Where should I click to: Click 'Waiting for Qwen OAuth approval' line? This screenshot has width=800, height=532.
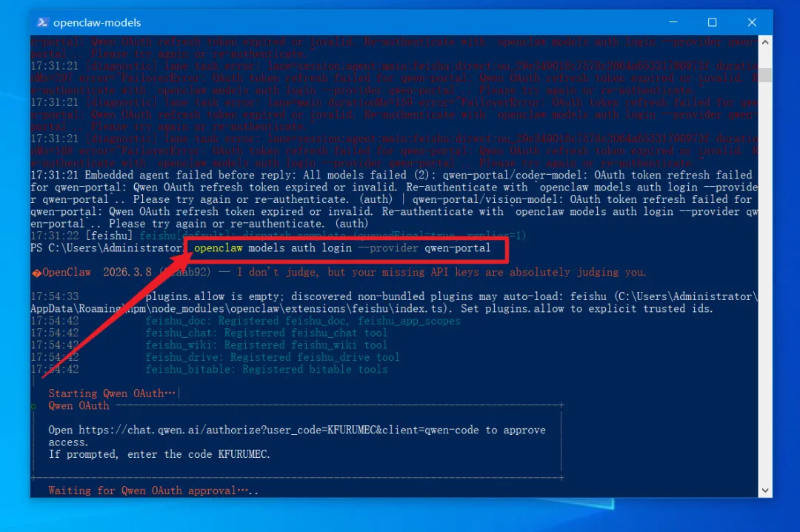coord(153,491)
